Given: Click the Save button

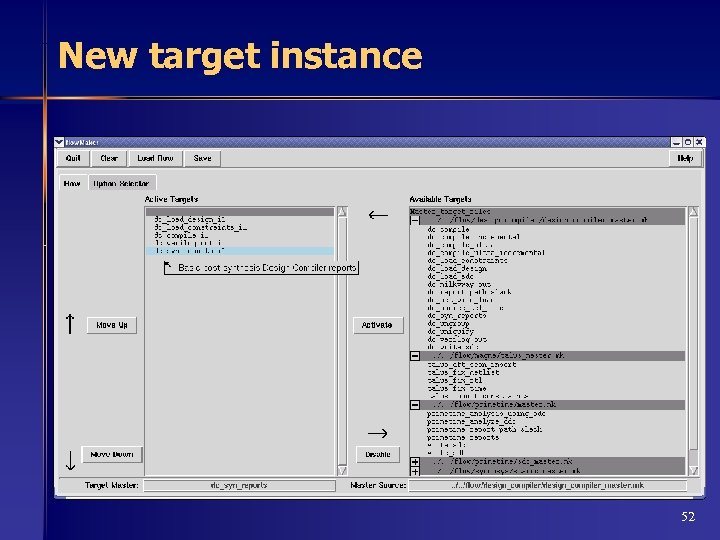Looking at the screenshot, I should tap(202, 158).
